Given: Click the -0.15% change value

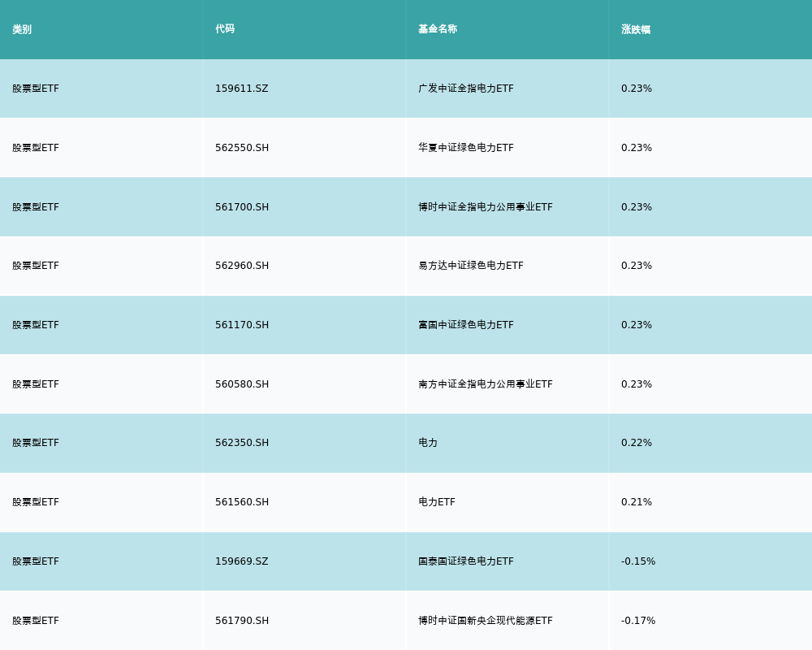Looking at the screenshot, I should (x=638, y=561).
